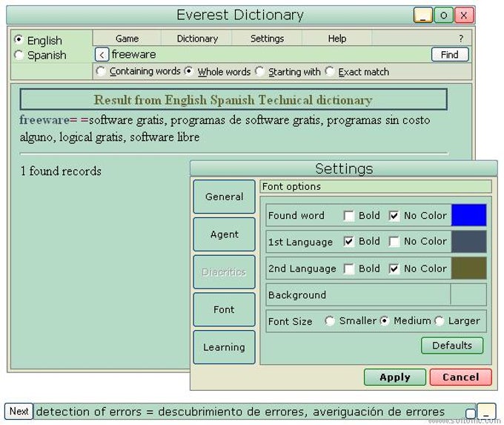The width and height of the screenshot is (504, 425).
Task: Close the Everest Dictionary window
Action: (464, 15)
